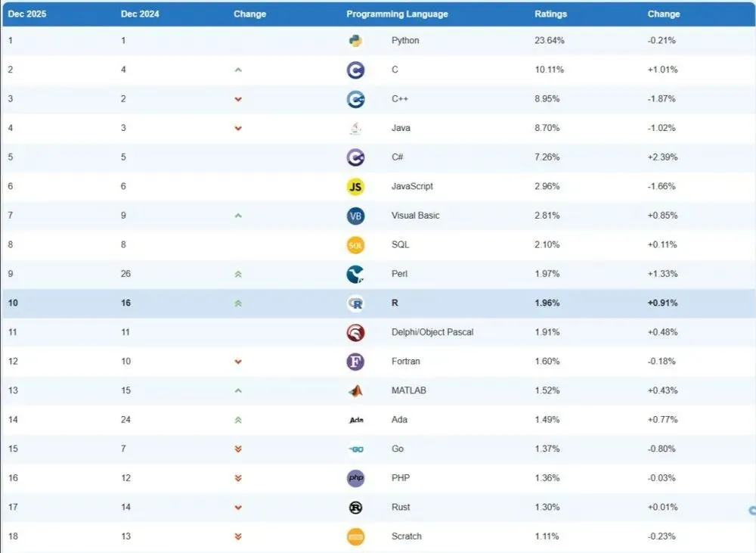
Task: Open the Visual Basic VB icon
Action: pyautogui.click(x=355, y=216)
